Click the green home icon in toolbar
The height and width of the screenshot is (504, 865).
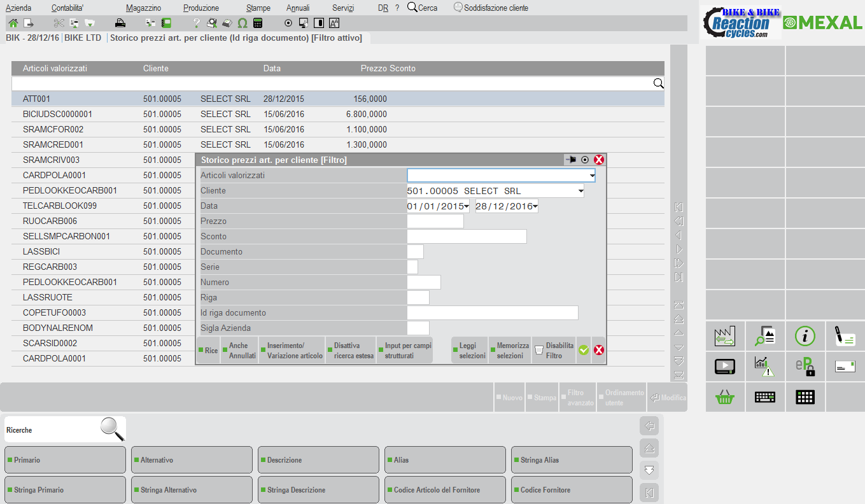pyautogui.click(x=13, y=24)
